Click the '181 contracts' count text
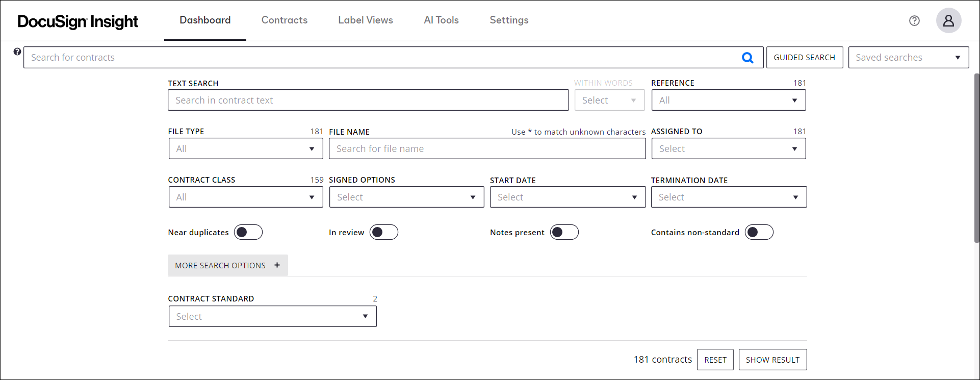 pos(663,360)
